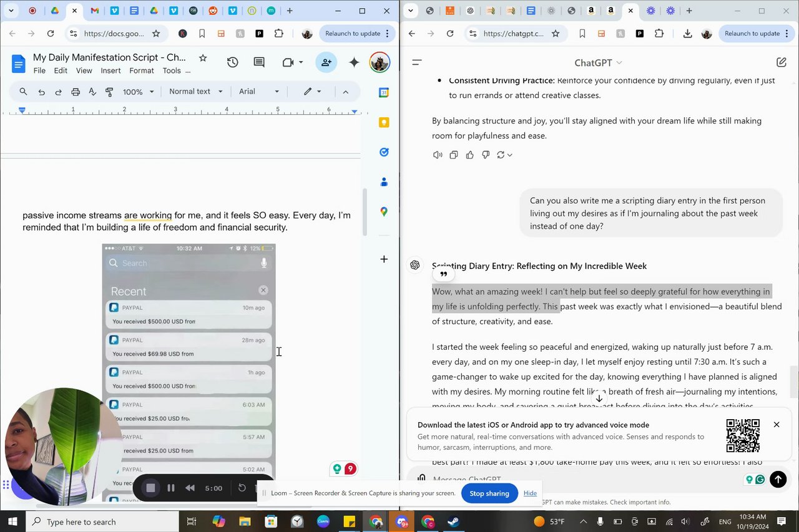Star the Docs document title
Viewport: 799px width, 532px height.
203,57
